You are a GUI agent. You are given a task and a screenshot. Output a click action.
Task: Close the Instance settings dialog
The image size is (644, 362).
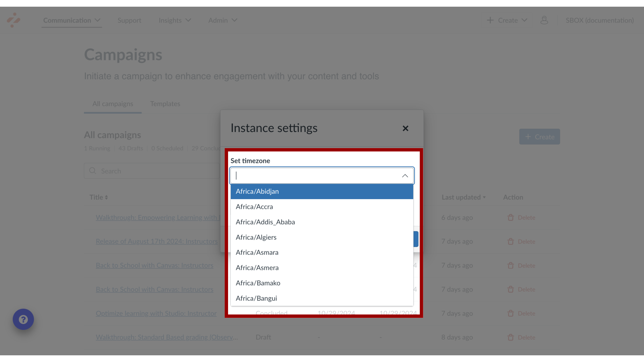pyautogui.click(x=406, y=128)
